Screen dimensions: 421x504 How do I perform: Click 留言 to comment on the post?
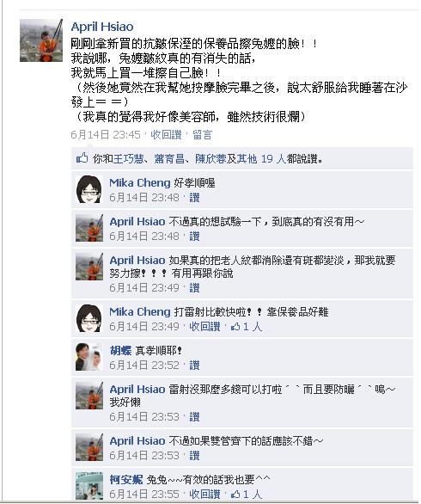click(202, 135)
